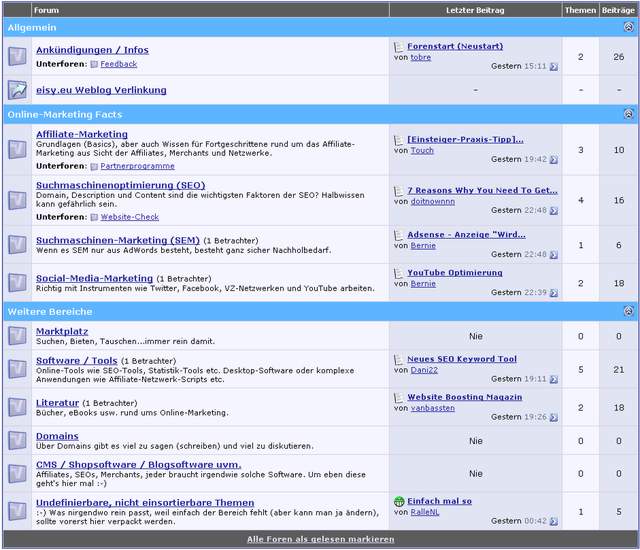The height and width of the screenshot is (550, 640).
Task: Click forum status icon for Social-Media-Marketing
Action: point(17,283)
